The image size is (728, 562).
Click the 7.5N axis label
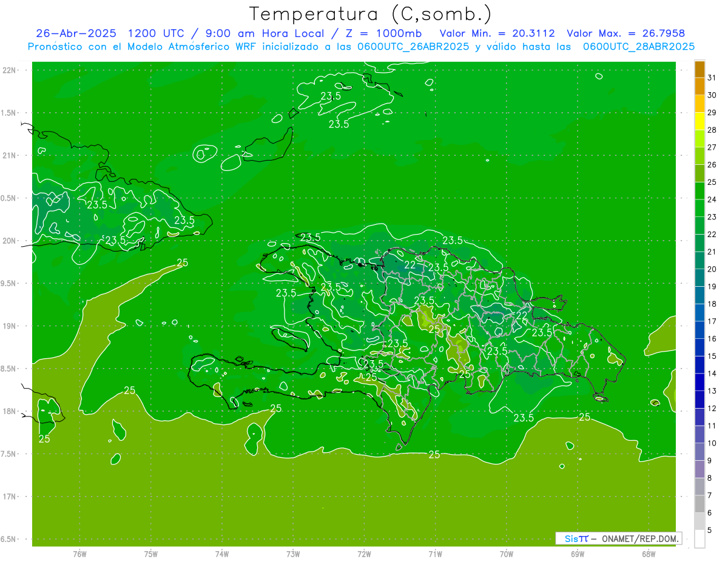coord(8,454)
